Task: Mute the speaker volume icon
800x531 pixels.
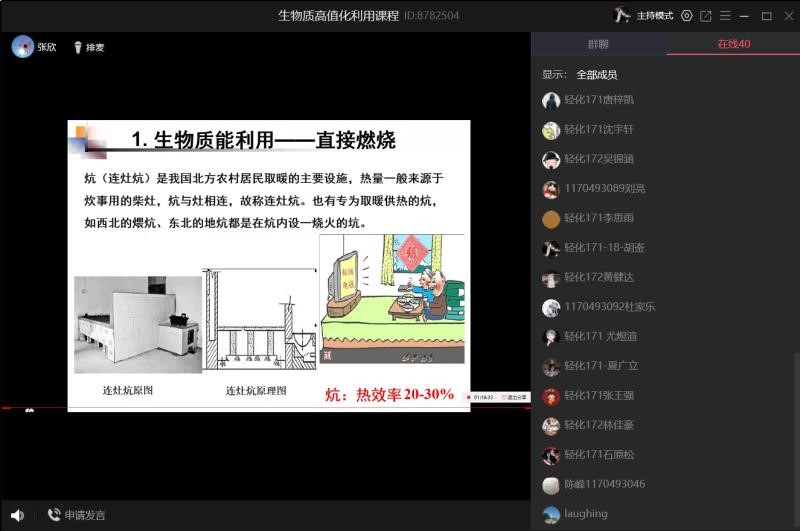Action: [17, 515]
